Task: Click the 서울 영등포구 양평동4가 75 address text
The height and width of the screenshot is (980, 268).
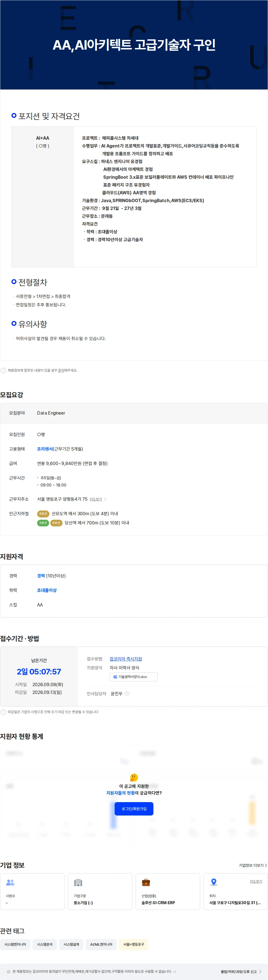Action: [62, 499]
